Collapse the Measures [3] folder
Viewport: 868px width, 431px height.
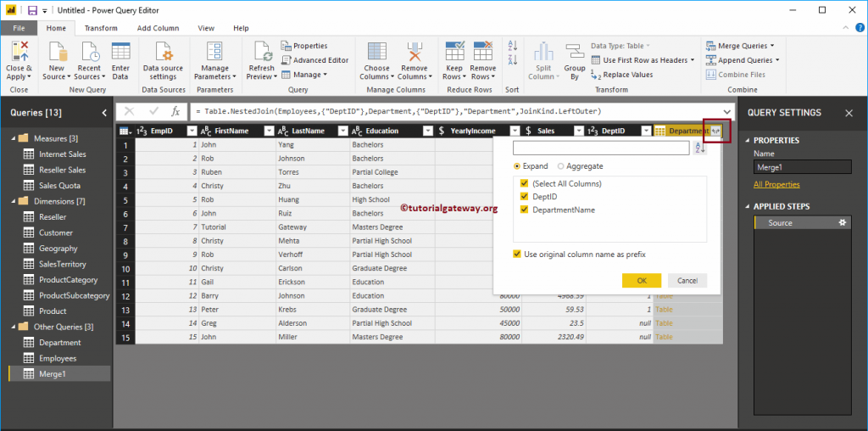pos(13,138)
